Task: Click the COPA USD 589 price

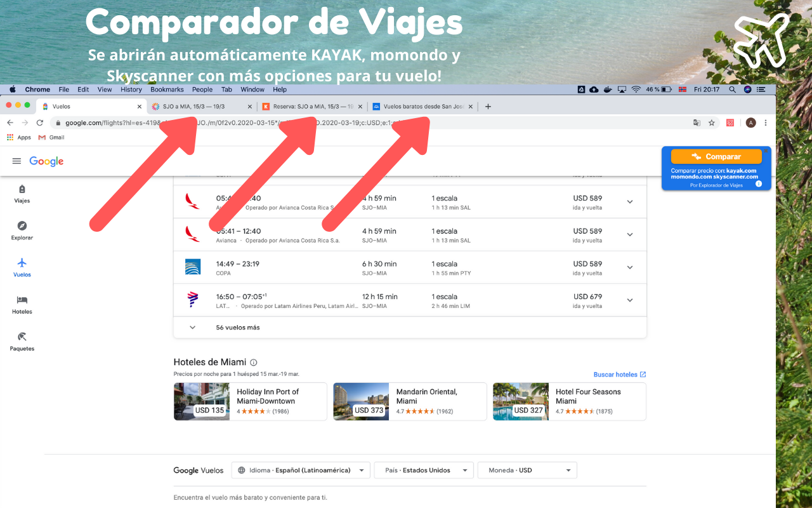Action: pyautogui.click(x=587, y=264)
